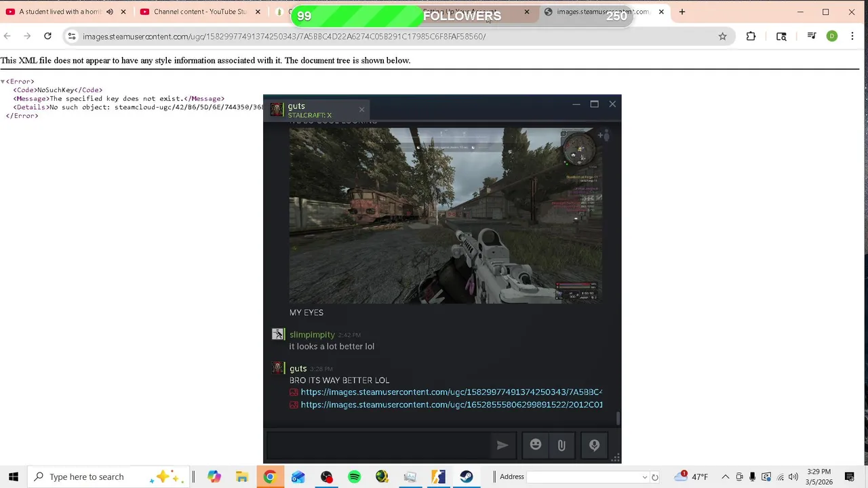Reload the page in Chrome
The height and width of the screenshot is (488, 868).
tap(47, 36)
